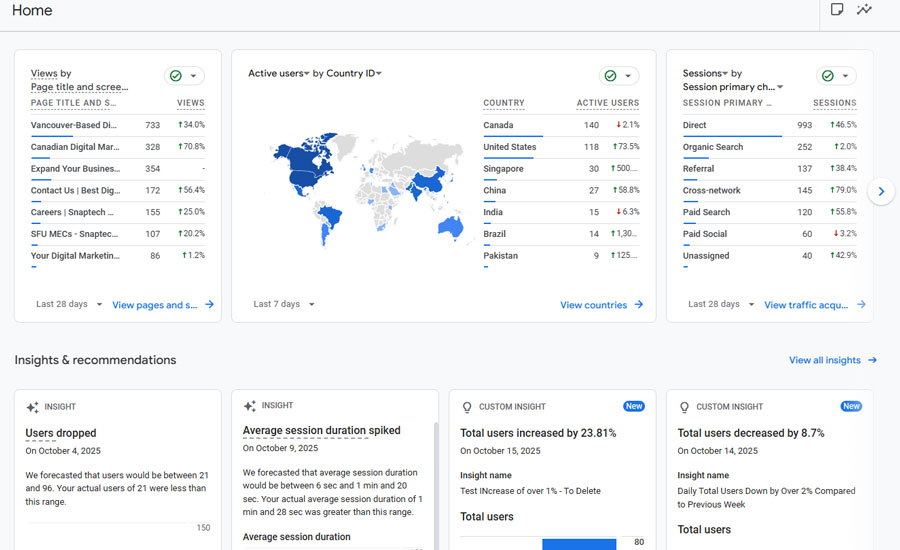Viewport: 900px width, 550px height.
Task: Select the Contact Us | Best Dig... row
Action: [118, 191]
